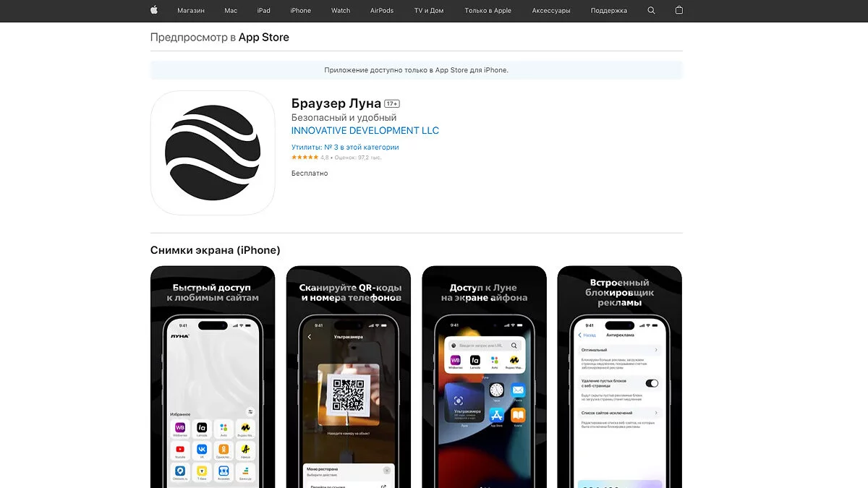Viewport: 868px width, 488px height.
Task: Click the YouTube icon in favorites grid
Action: click(x=180, y=449)
